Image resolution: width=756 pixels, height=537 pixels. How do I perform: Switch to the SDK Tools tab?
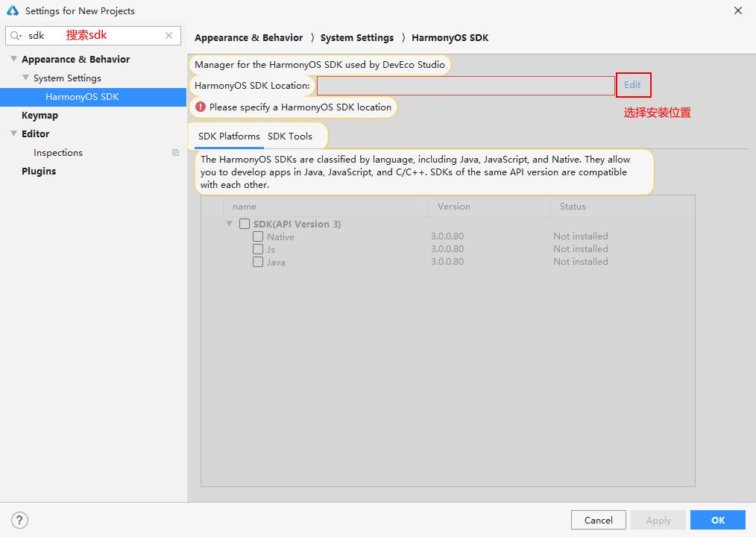pyautogui.click(x=290, y=136)
